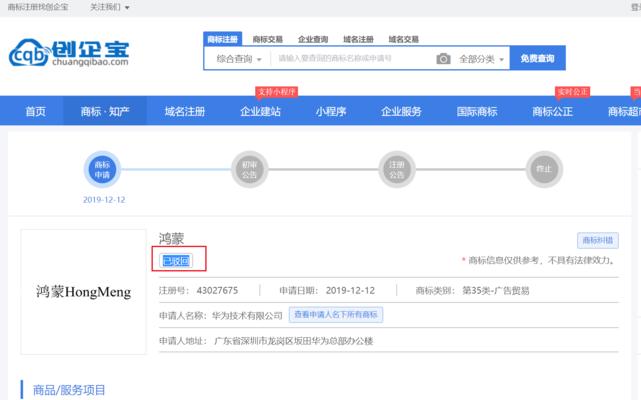The width and height of the screenshot is (641, 400).
Task: Open 国际商标 in the navigation bar
Action: [x=477, y=111]
